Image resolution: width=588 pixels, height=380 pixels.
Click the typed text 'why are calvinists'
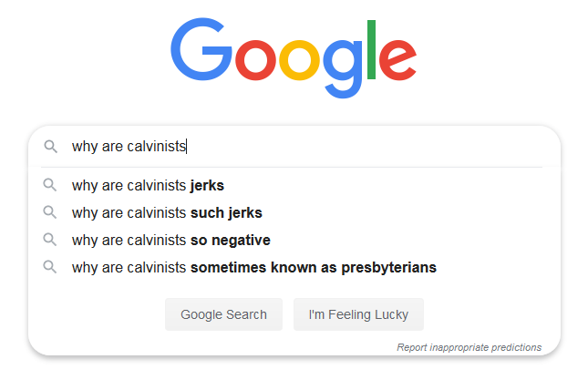pyautogui.click(x=129, y=147)
